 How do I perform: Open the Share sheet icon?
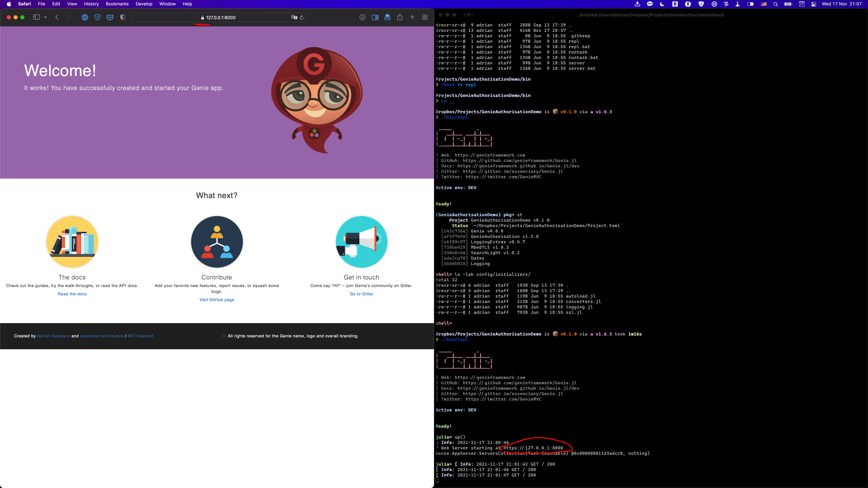click(x=400, y=17)
